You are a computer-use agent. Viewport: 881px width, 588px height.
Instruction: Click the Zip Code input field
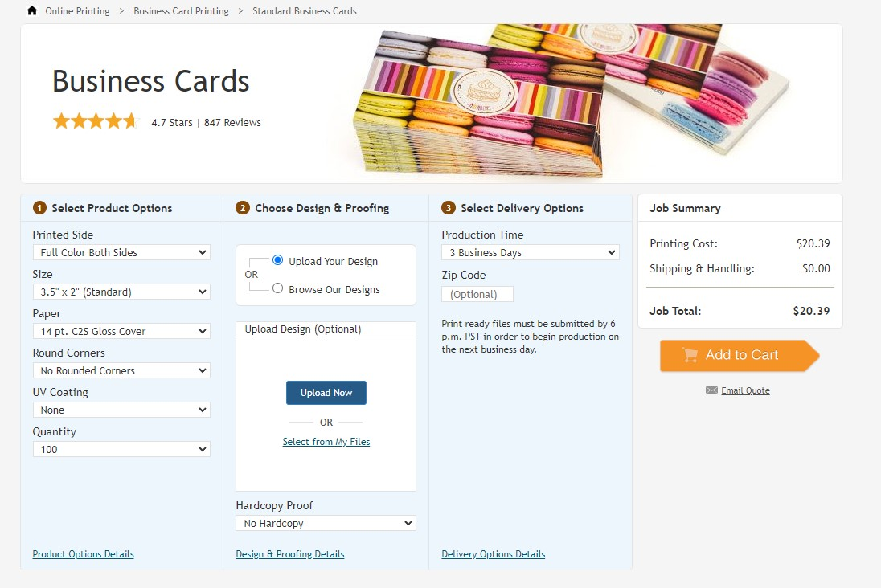point(477,294)
